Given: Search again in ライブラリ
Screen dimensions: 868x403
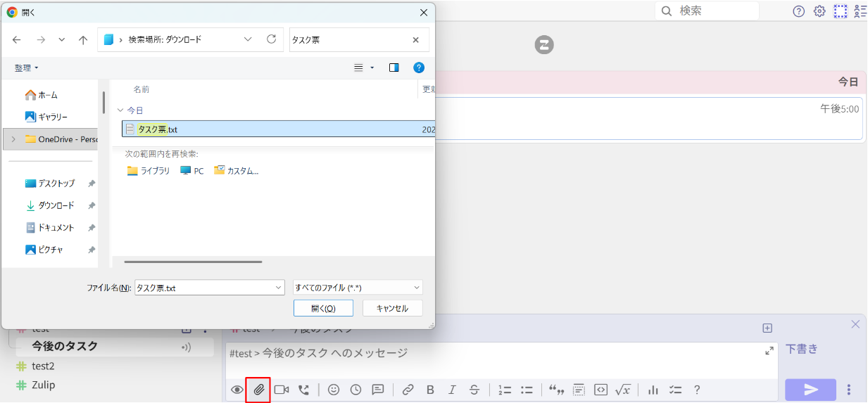Looking at the screenshot, I should coord(149,171).
